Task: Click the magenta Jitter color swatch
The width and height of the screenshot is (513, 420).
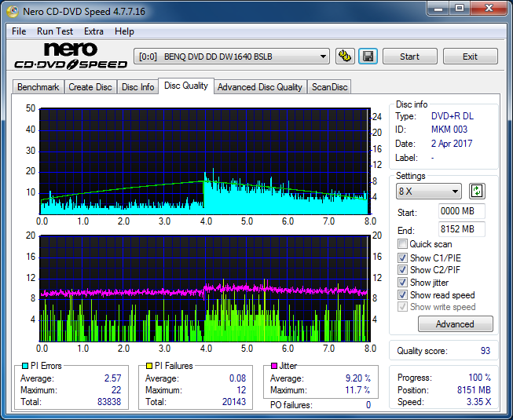Action: pyautogui.click(x=274, y=366)
